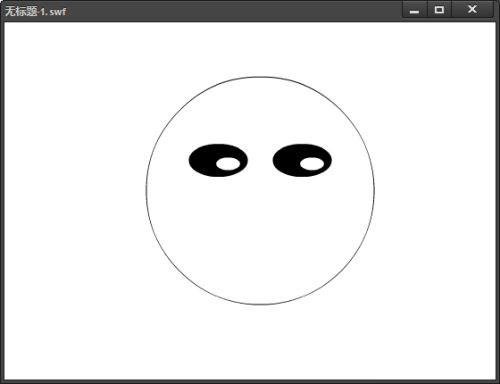Viewport: 500px width, 384px height.
Task: Select the white highlight inside left eye
Action: pyautogui.click(x=228, y=164)
